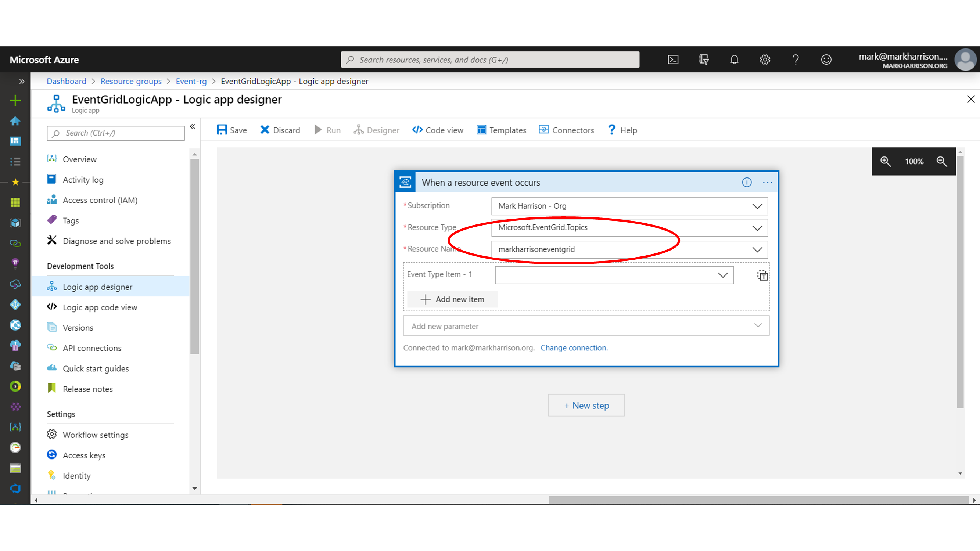Switch to Code view
980x551 pixels.
[438, 130]
